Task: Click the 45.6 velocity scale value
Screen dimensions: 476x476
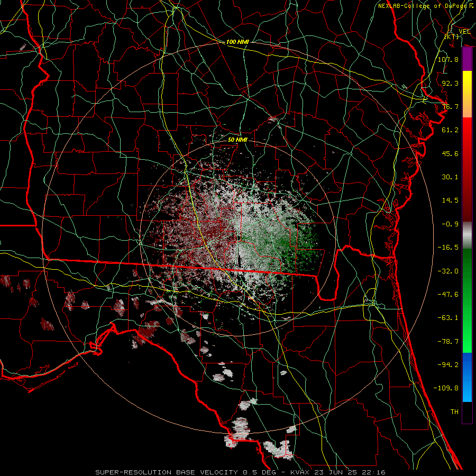Action: 450,153
